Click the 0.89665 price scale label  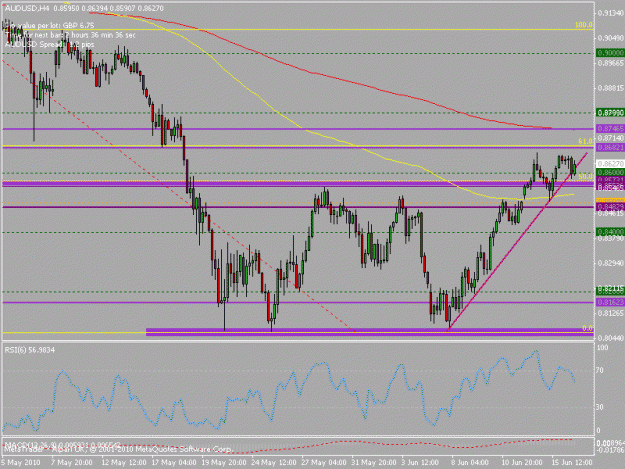click(610, 63)
